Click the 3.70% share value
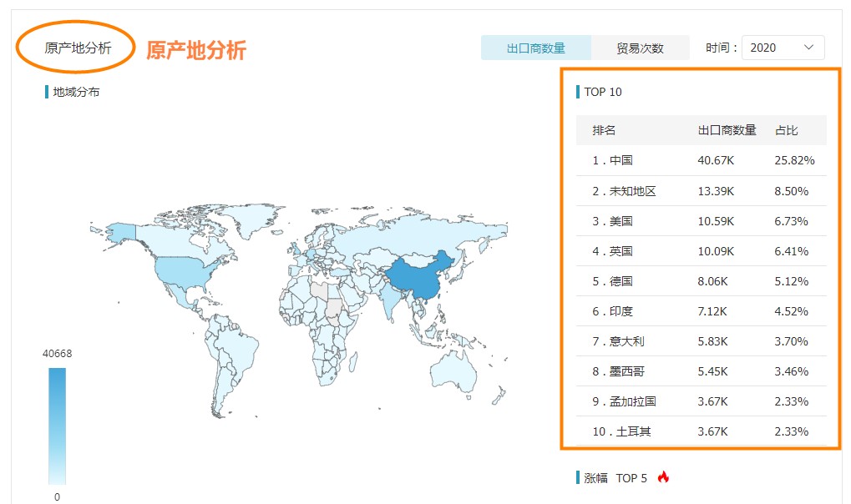 click(x=792, y=341)
